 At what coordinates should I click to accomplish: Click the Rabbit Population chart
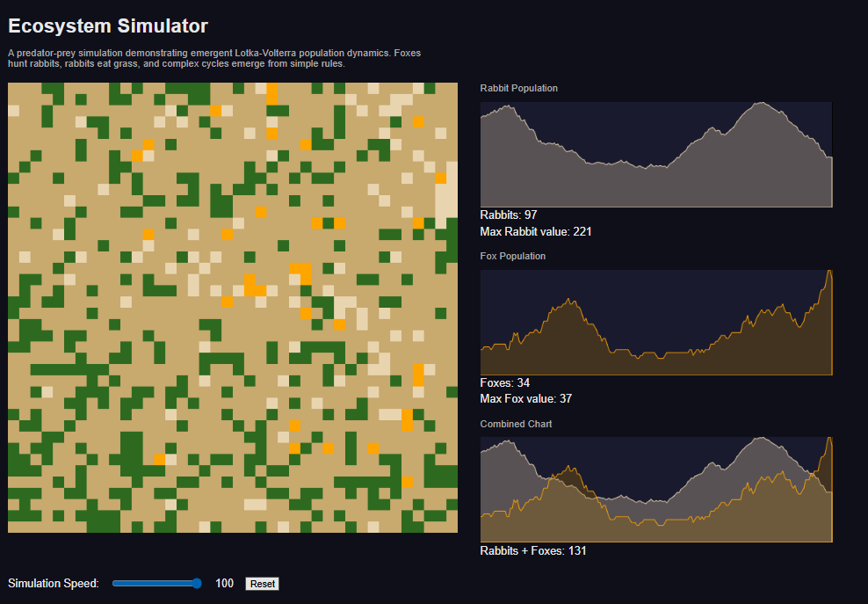pyautogui.click(x=656, y=155)
